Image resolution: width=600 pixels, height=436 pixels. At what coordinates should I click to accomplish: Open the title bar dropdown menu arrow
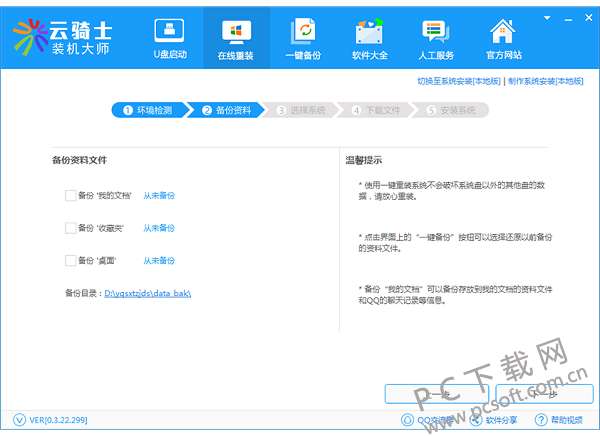(x=545, y=16)
